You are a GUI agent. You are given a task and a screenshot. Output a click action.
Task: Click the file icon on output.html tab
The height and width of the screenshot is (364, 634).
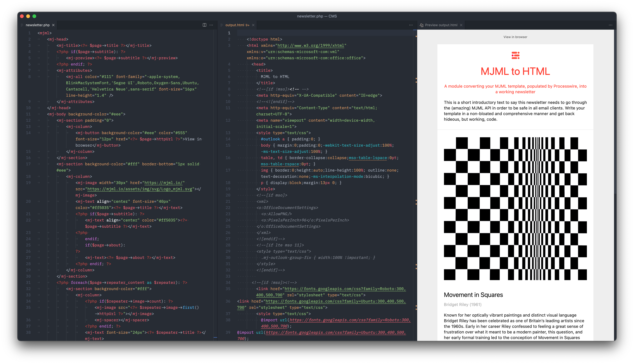(x=222, y=25)
